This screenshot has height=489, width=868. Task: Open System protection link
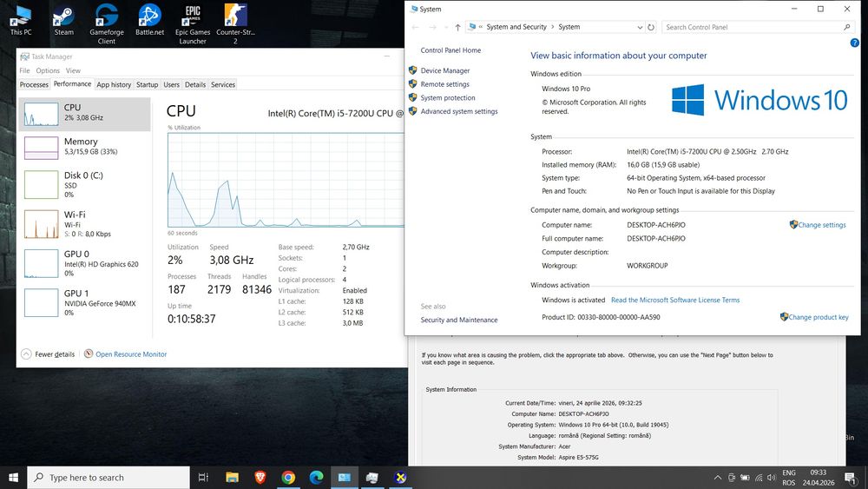pos(448,97)
